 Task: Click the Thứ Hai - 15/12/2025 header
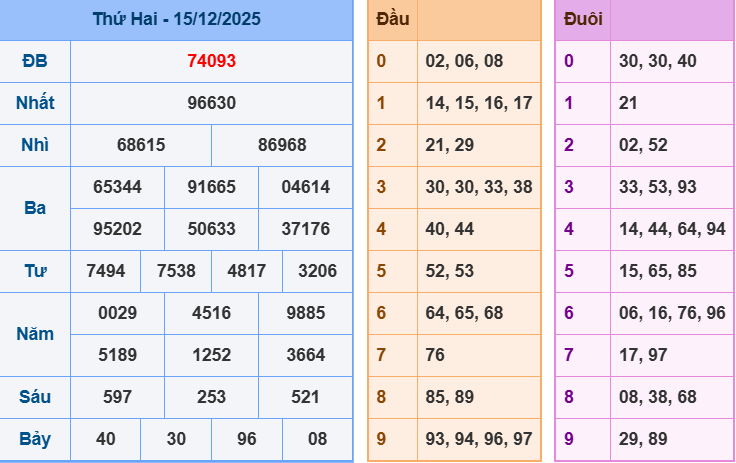point(176,19)
